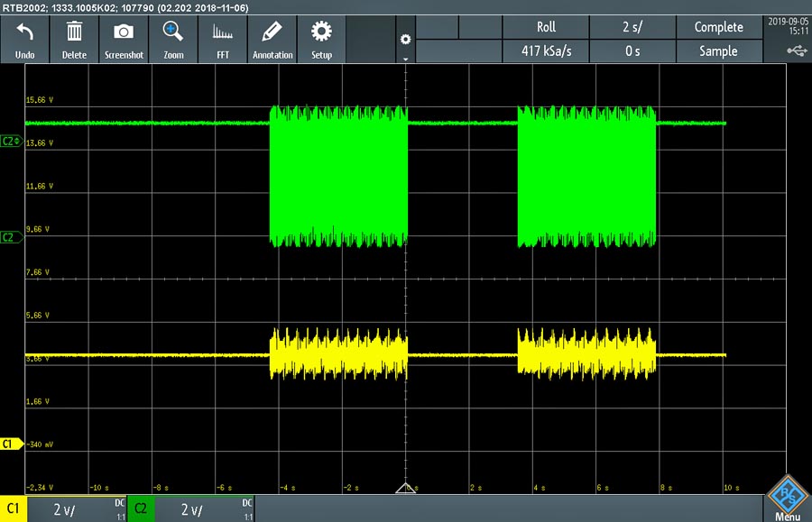812x522 pixels.
Task: Click the -4 s time axis label
Action: coord(288,488)
